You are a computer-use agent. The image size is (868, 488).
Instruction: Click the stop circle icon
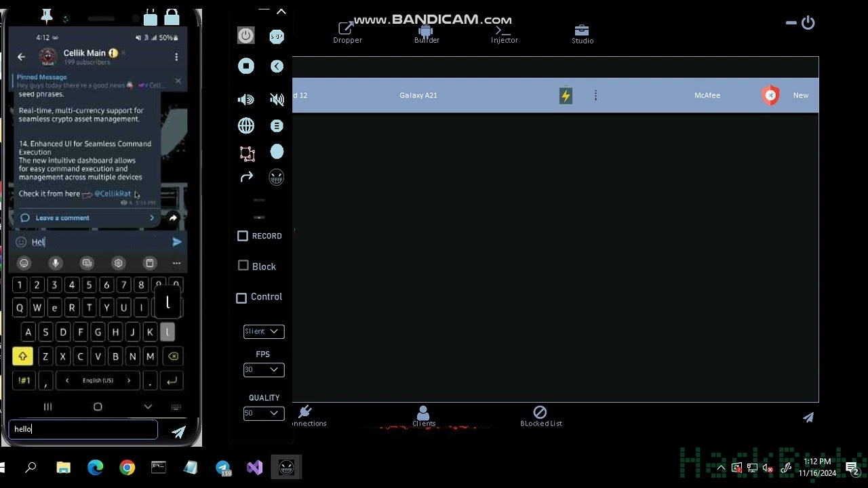pyautogui.click(x=246, y=66)
